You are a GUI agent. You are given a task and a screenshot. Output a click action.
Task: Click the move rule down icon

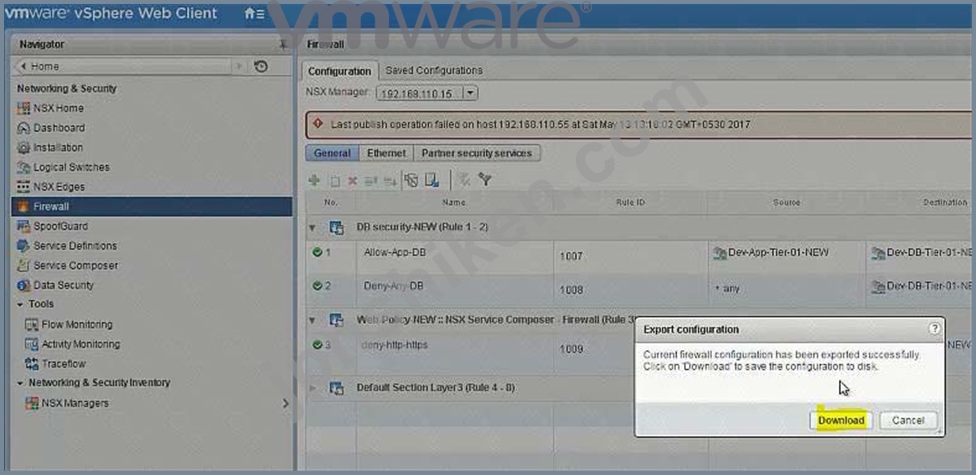click(390, 181)
